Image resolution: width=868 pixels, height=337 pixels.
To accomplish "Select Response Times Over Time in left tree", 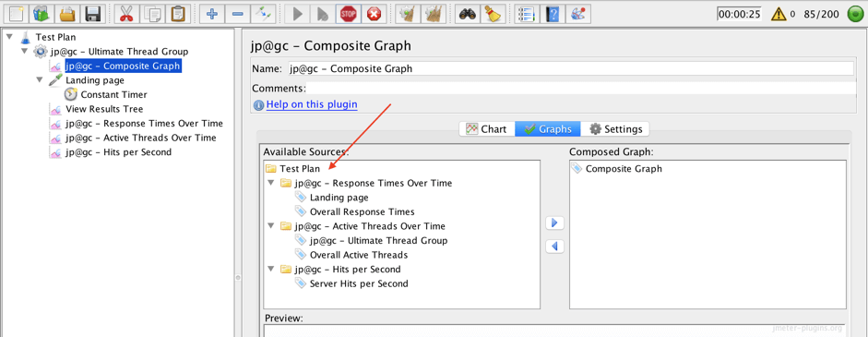I will pyautogui.click(x=144, y=124).
